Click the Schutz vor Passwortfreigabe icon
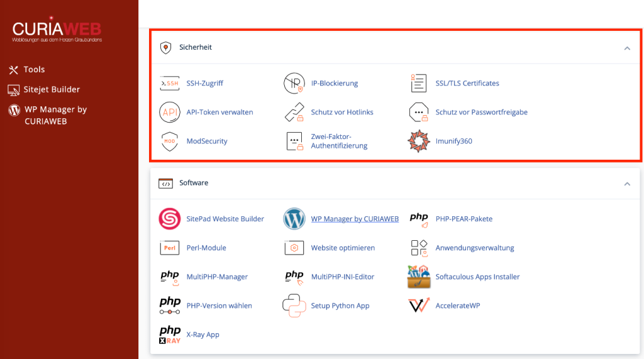 [418, 112]
